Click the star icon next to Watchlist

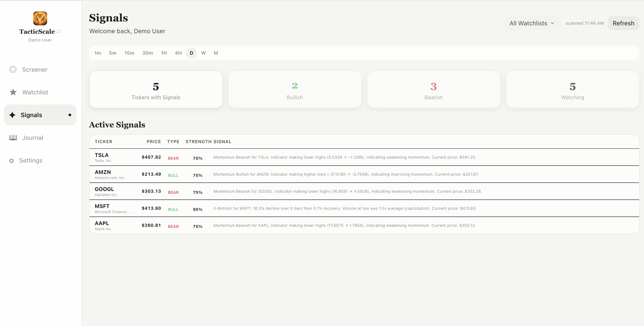click(13, 92)
